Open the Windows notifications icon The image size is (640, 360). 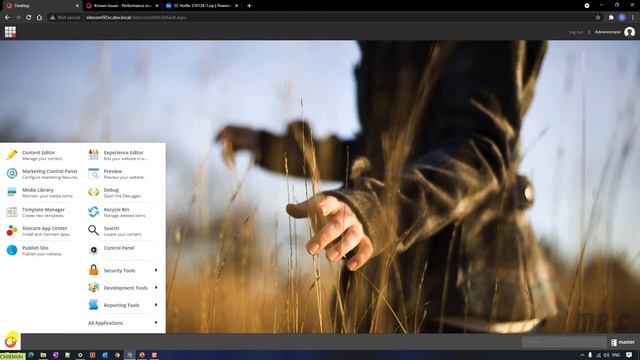pos(629,355)
